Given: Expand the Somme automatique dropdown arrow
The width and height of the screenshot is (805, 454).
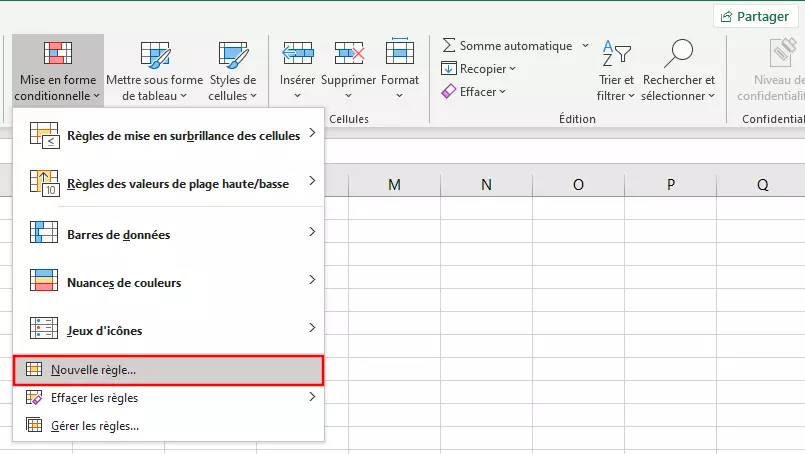Looking at the screenshot, I should (x=585, y=46).
